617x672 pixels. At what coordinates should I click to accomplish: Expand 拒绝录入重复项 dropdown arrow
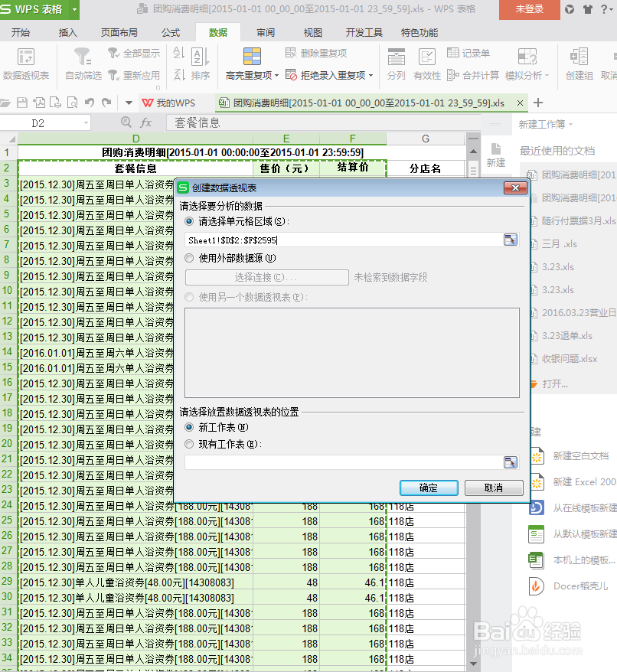point(371,76)
